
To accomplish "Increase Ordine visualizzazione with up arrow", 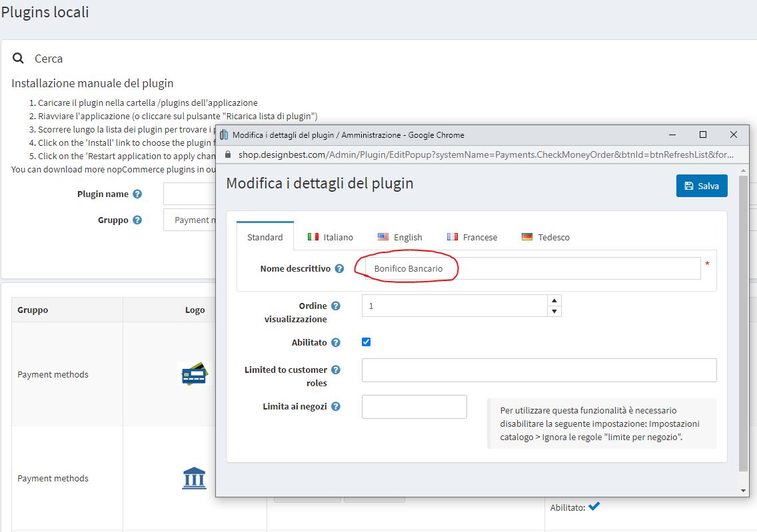I will (554, 300).
